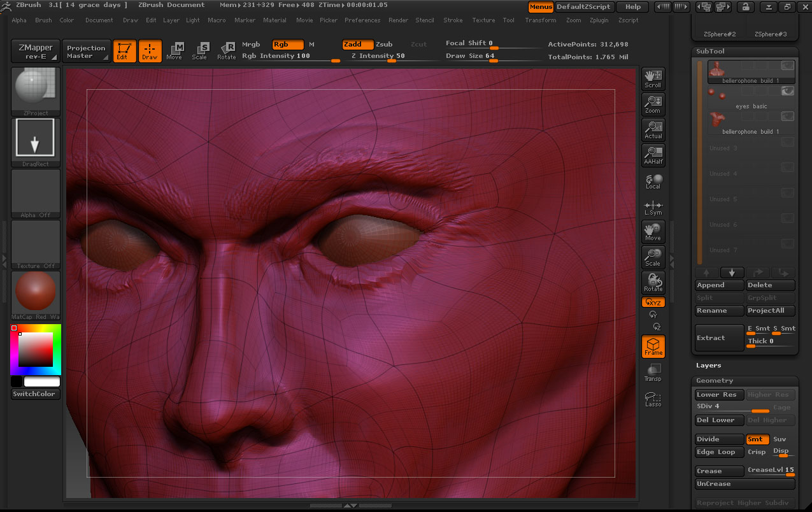Select the Scale mode in top shelf
Viewport: 812px width, 512px height.
[199, 51]
